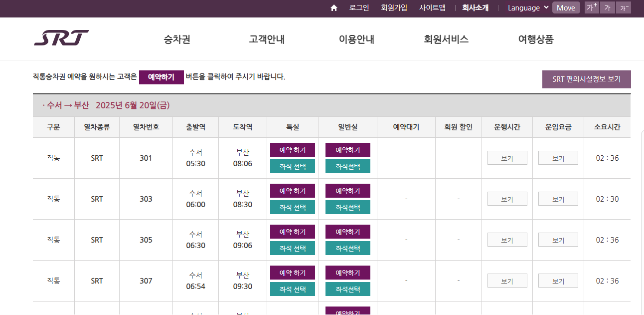Enlarge text using the 가+ icon

[x=591, y=7]
